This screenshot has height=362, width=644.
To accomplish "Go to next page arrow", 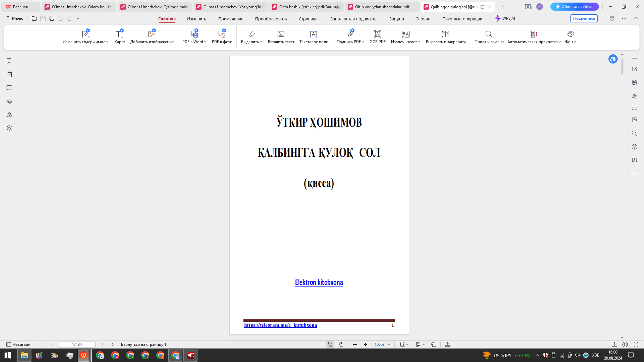I will (x=102, y=344).
